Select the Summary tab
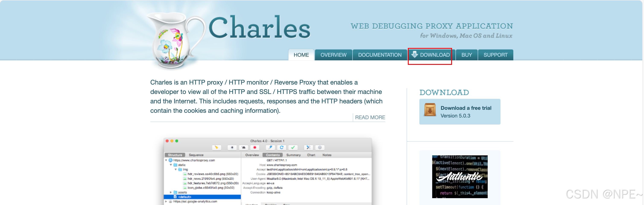 293,155
